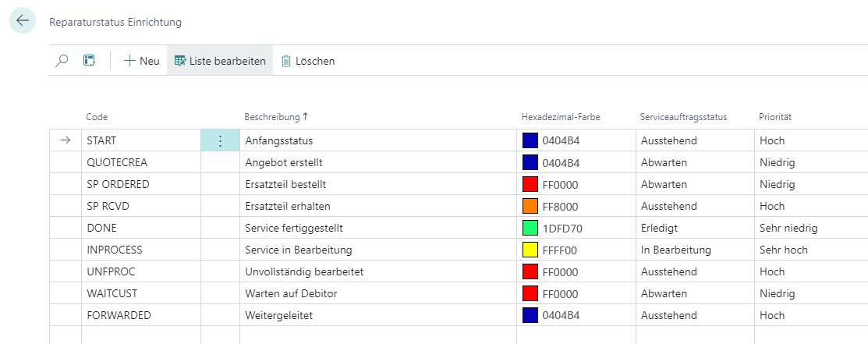This screenshot has width=868, height=344.
Task: Select the WAITCUST code cell
Action: (x=141, y=293)
